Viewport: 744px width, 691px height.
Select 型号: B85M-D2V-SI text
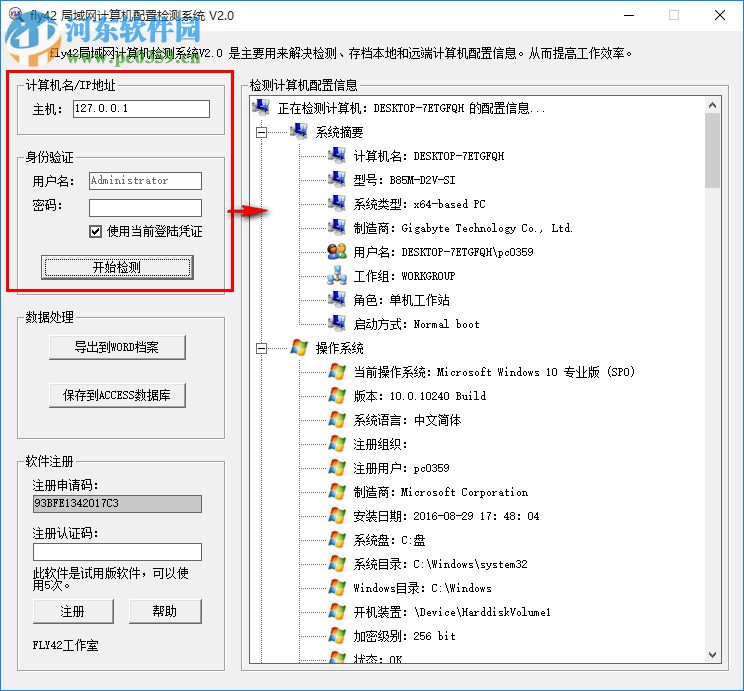click(x=404, y=180)
